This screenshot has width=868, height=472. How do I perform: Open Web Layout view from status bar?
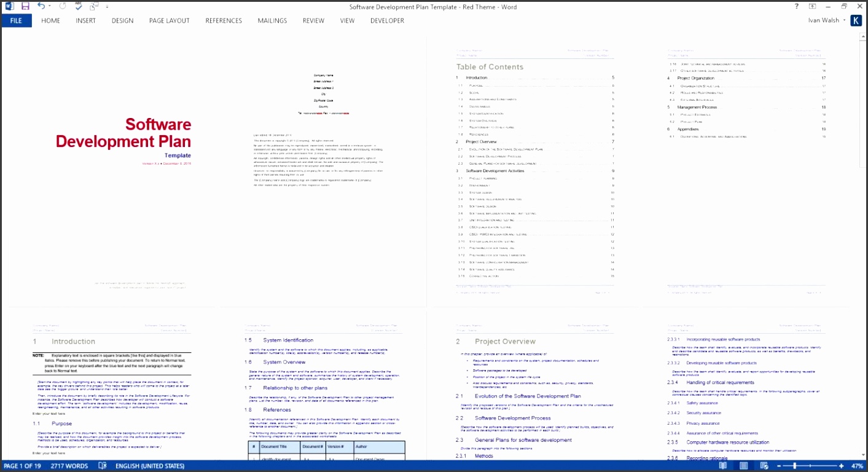763,466
